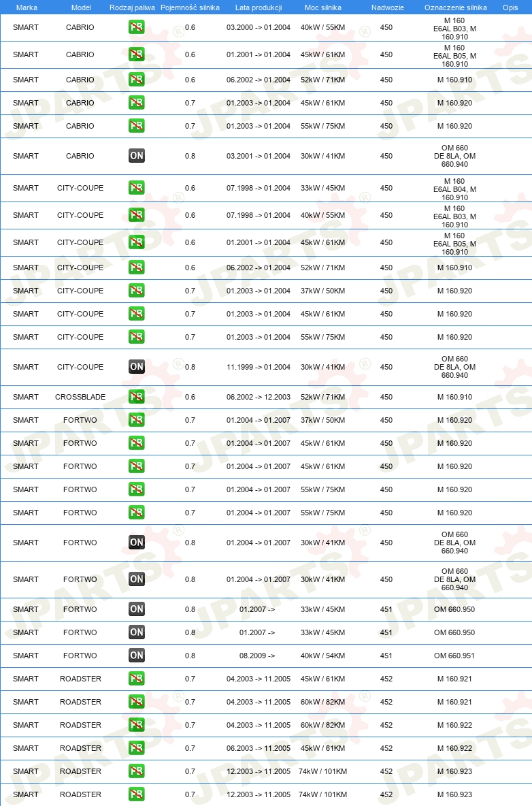Click 33kW / 45KM in the CITY-COUPE row
This screenshot has height=806, width=532.
tap(323, 188)
